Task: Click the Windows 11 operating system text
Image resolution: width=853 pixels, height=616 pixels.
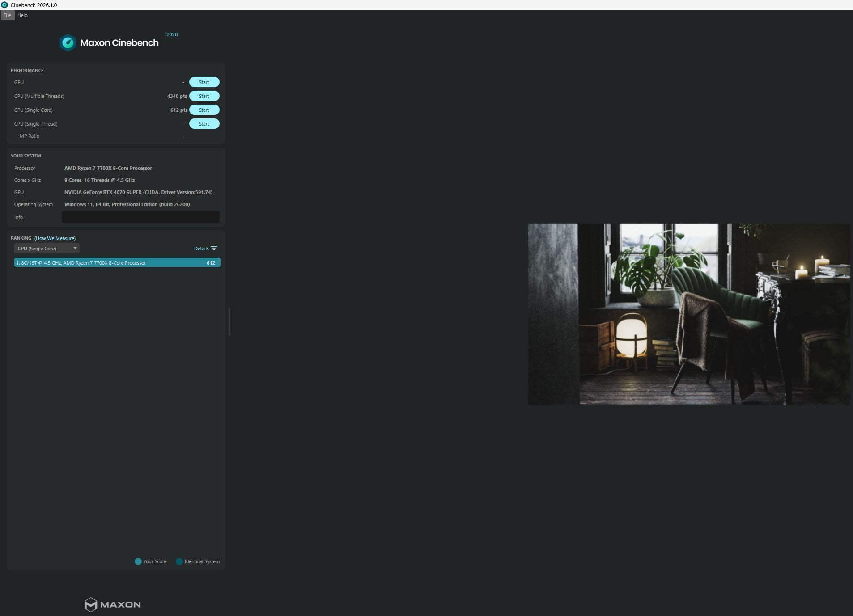Action: click(127, 204)
